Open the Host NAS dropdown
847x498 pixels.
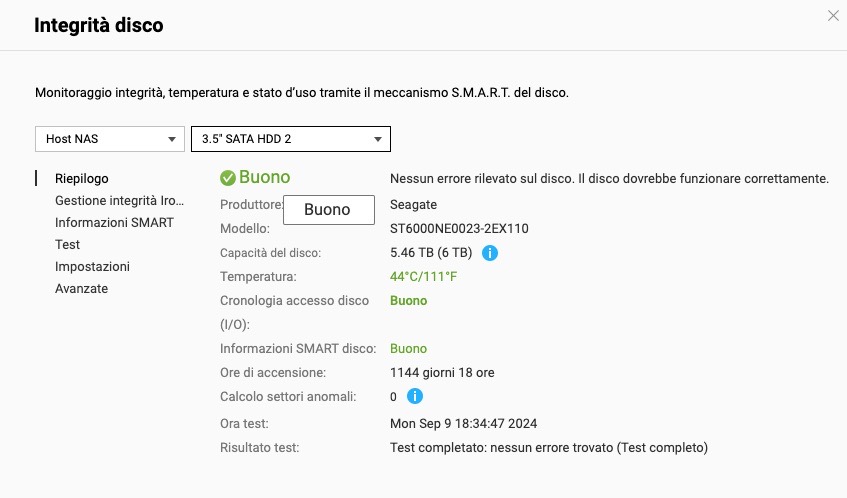tap(110, 139)
